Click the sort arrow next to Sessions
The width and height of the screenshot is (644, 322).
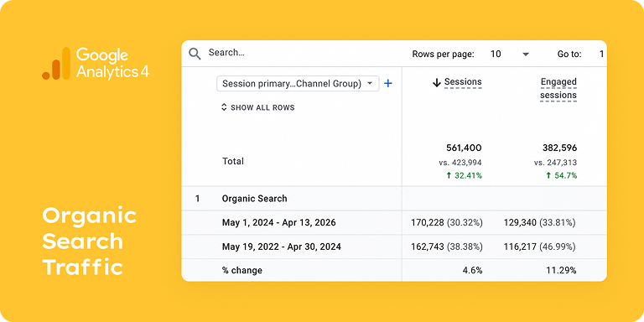tap(437, 82)
